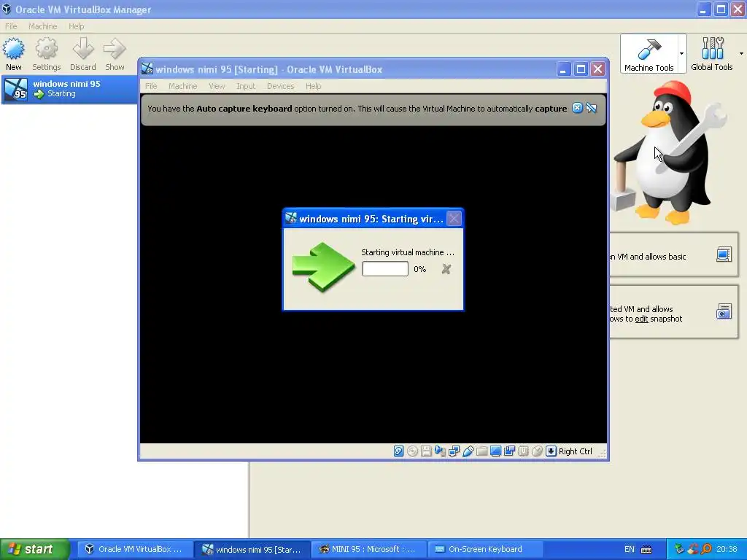Viewport: 747px width, 560px height.
Task: Click the Right Ctrl host key label
Action: (576, 451)
